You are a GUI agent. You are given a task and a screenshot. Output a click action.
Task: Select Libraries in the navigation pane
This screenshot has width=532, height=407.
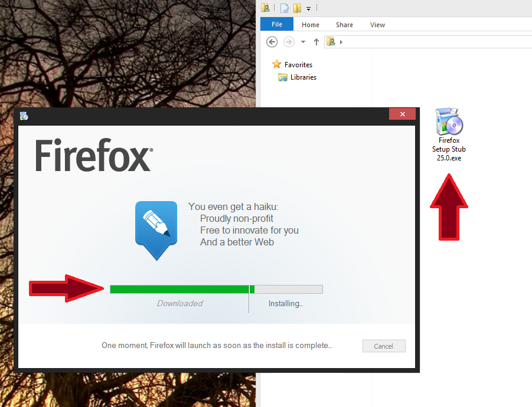297,77
